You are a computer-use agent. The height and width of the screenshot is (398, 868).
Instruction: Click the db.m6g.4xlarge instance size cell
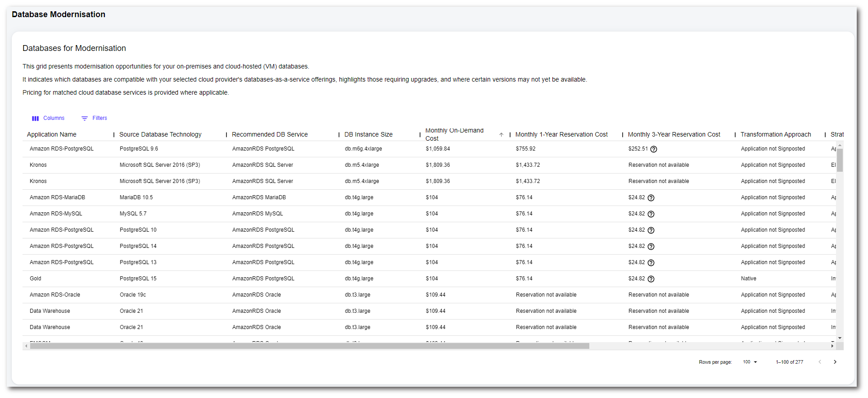tap(363, 149)
